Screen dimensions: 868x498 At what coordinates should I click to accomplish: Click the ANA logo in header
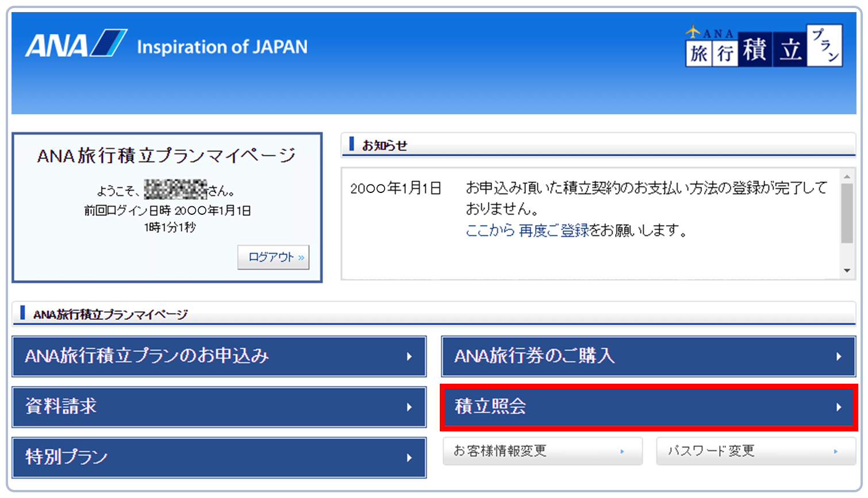pos(75,44)
